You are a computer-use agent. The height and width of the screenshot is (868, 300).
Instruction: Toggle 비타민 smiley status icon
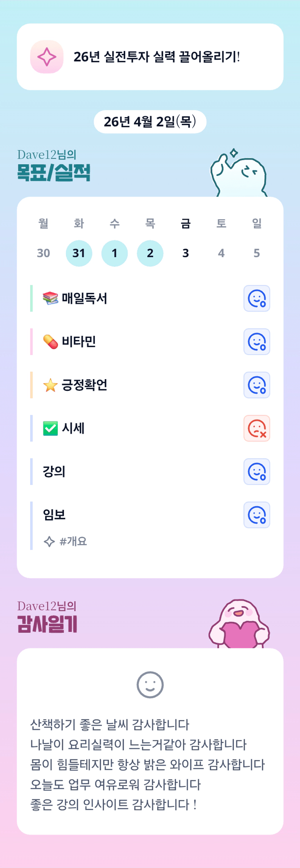tap(256, 342)
